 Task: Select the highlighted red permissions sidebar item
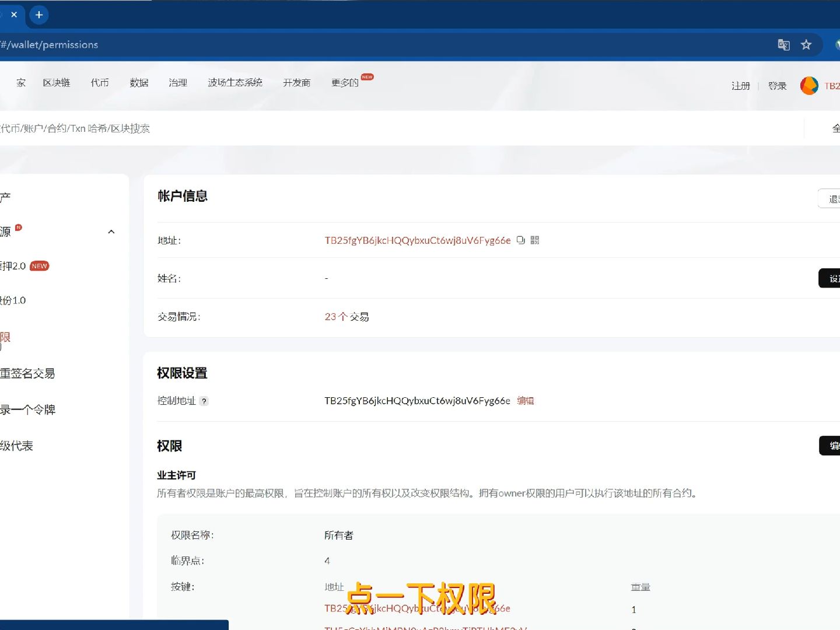tap(5, 337)
